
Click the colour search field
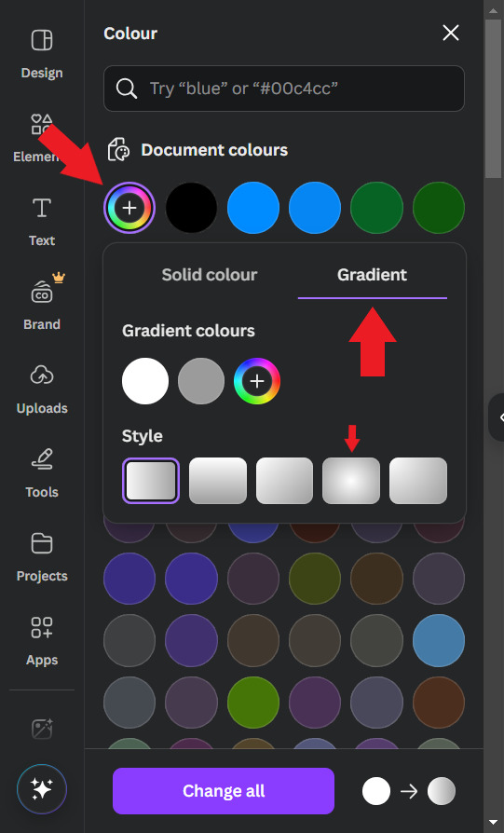tap(284, 89)
